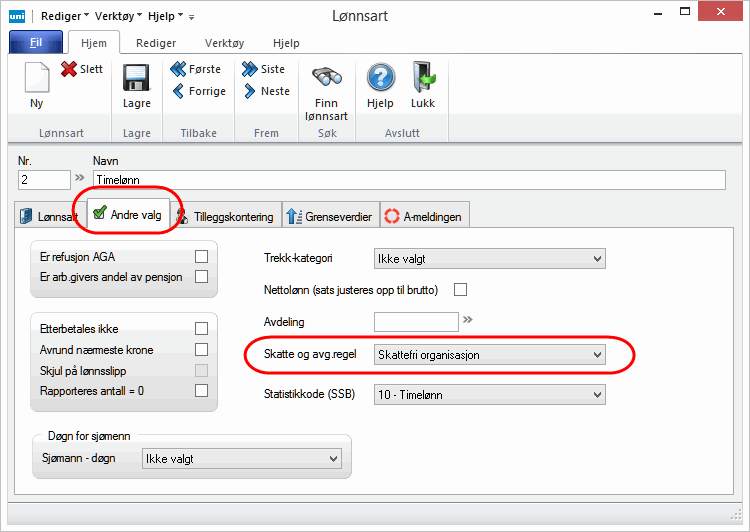Viewport: 750px width, 532px height.
Task: Expand the Trekk-kategori dropdown
Action: (x=597, y=259)
